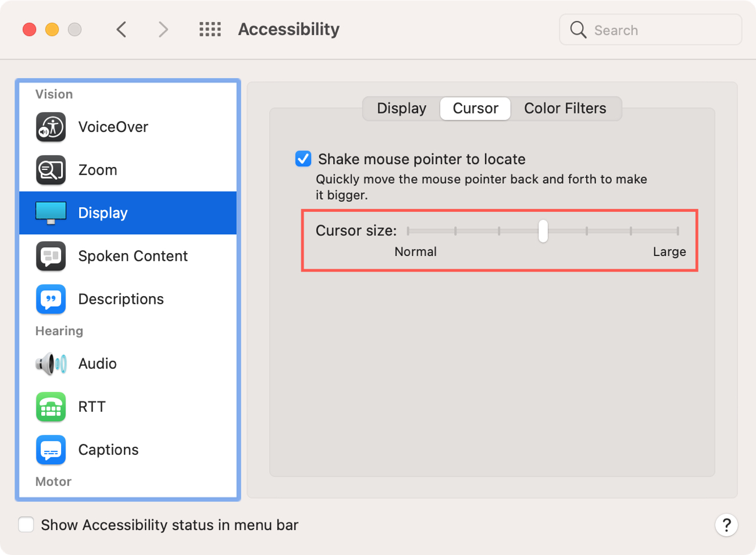Click the Search field

point(650,30)
